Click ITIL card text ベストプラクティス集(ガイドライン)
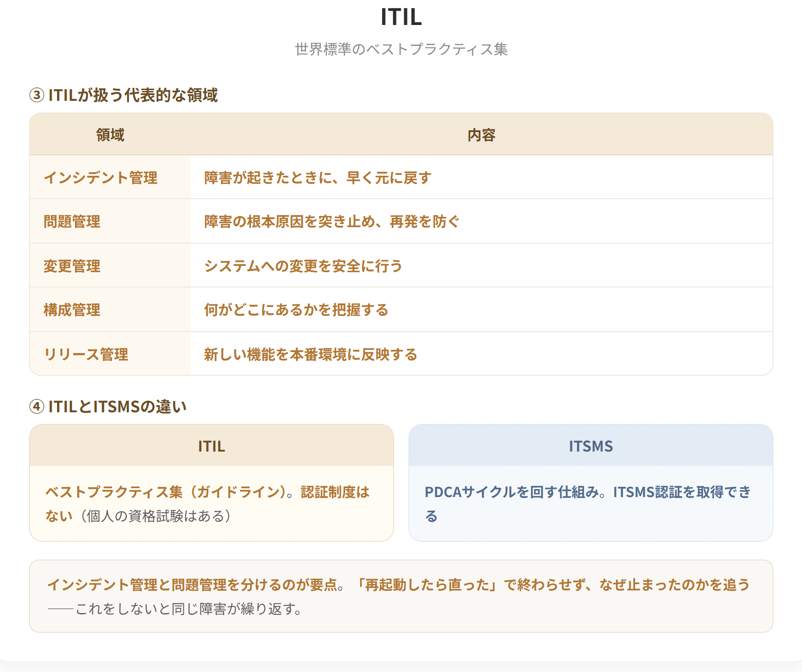The image size is (802, 672). point(166,492)
